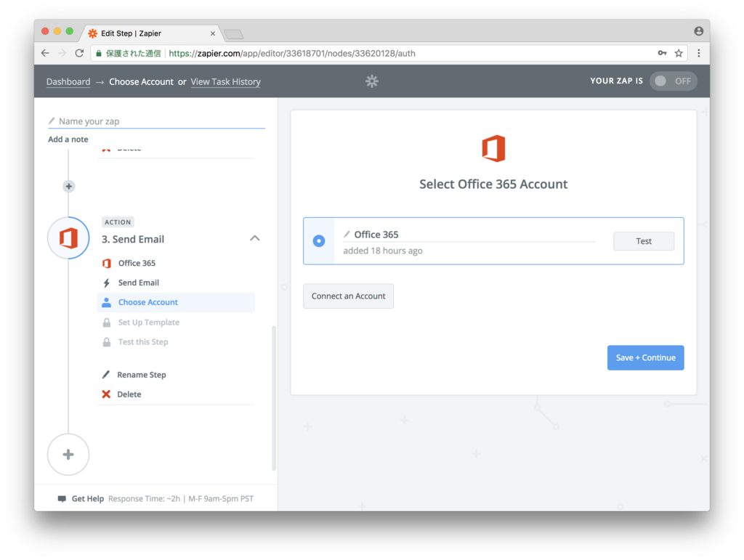Open Chrome's three-dot menu
The image size is (744, 560).
(x=698, y=53)
